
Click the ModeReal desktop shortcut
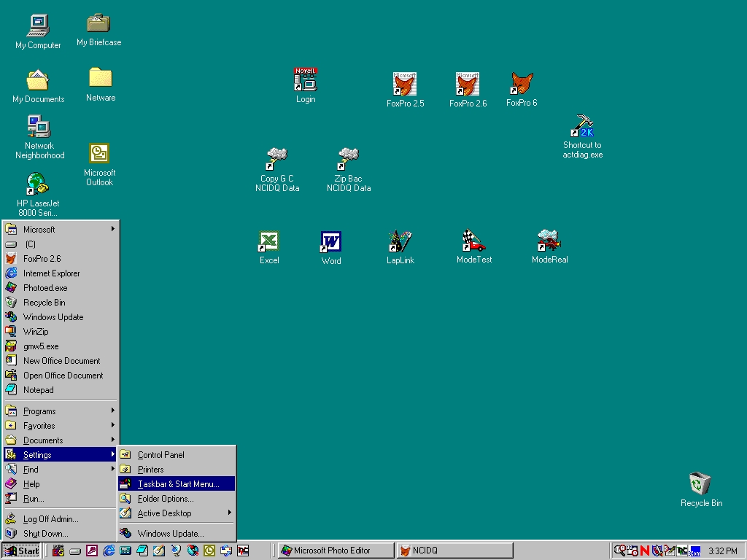[x=550, y=246]
